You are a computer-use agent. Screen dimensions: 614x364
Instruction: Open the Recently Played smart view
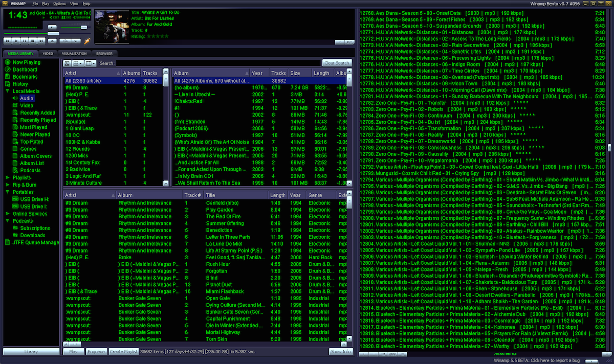[38, 120]
